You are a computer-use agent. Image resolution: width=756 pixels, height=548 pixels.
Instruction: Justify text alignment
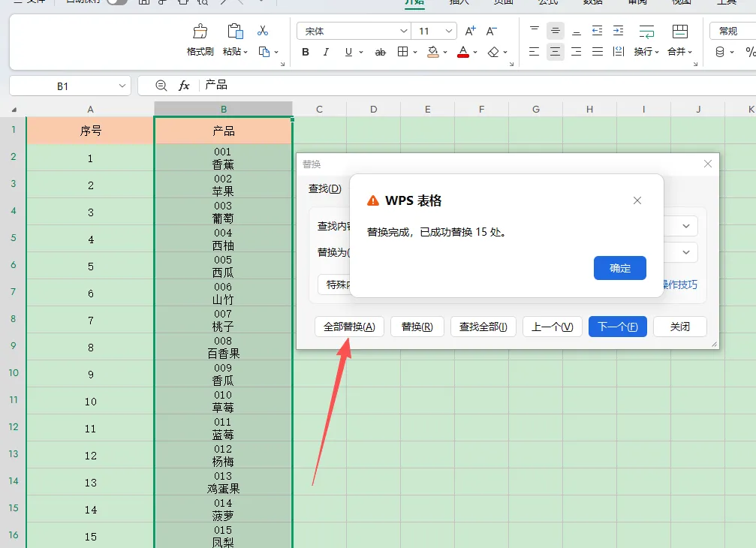pyautogui.click(x=598, y=52)
